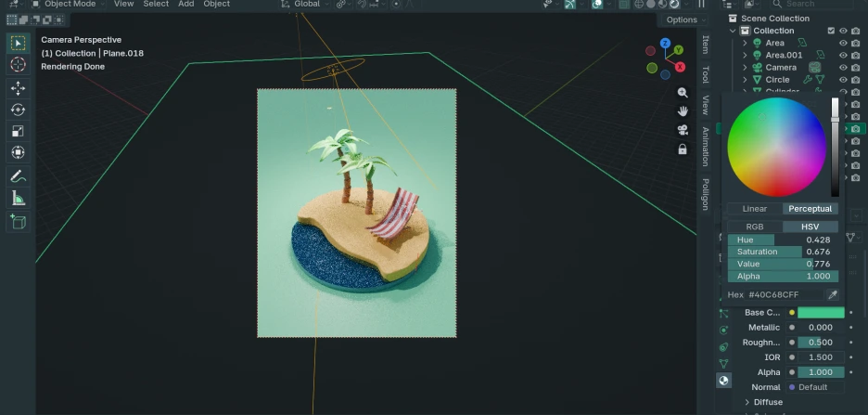Viewport: 868px width, 415px height.
Task: Select the first selection mode icon (Set)
Action: tap(12, 19)
